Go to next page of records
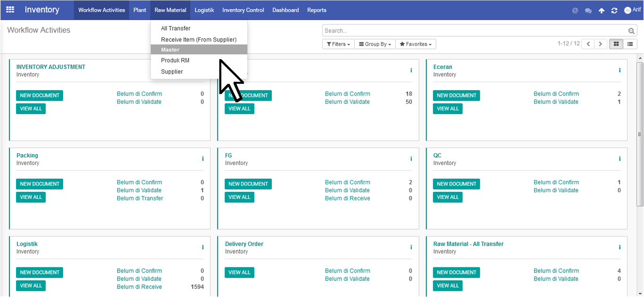 pos(600,44)
